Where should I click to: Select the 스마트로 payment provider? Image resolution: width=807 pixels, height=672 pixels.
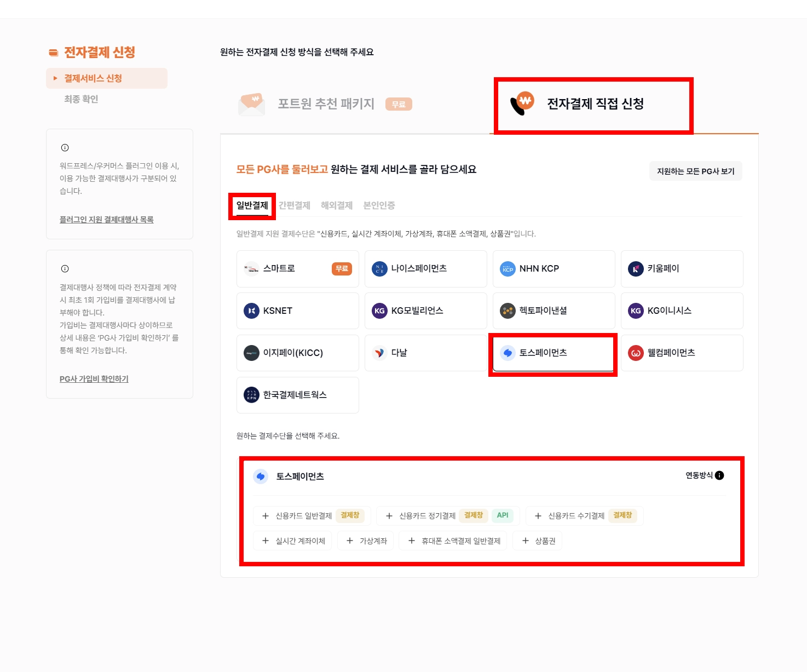(298, 269)
